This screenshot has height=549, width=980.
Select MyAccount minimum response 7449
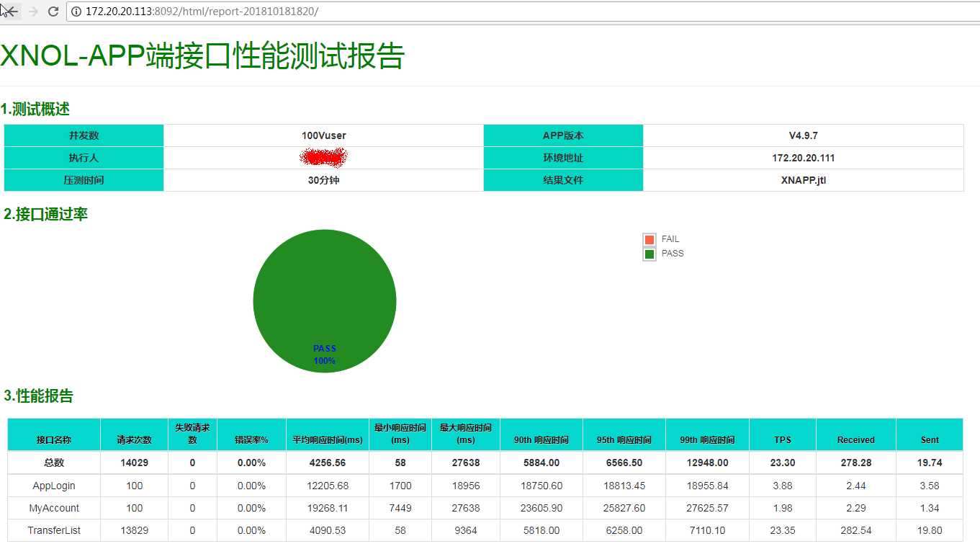tap(400, 508)
